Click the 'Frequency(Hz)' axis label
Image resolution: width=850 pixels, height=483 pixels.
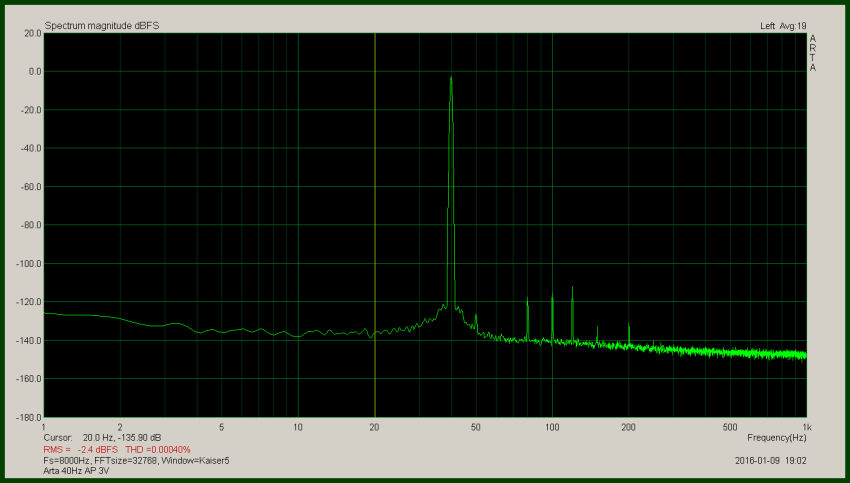(x=776, y=437)
